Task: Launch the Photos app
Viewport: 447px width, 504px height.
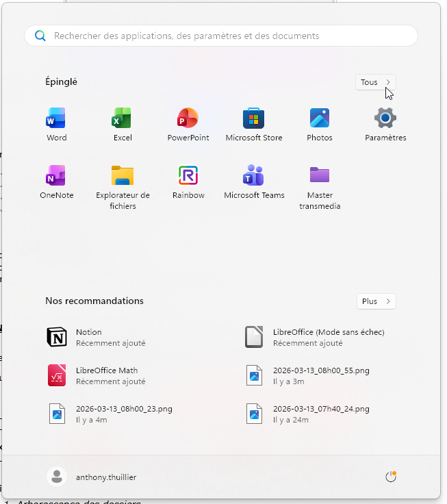Action: coord(320,125)
